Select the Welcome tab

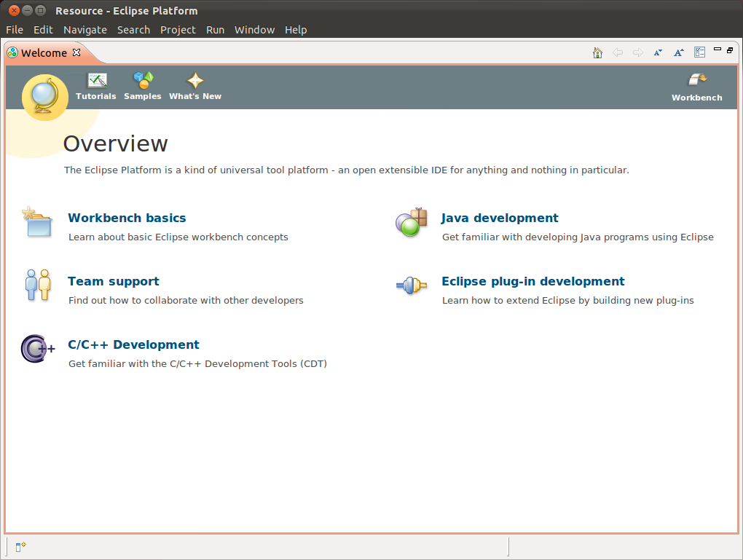[x=44, y=52]
